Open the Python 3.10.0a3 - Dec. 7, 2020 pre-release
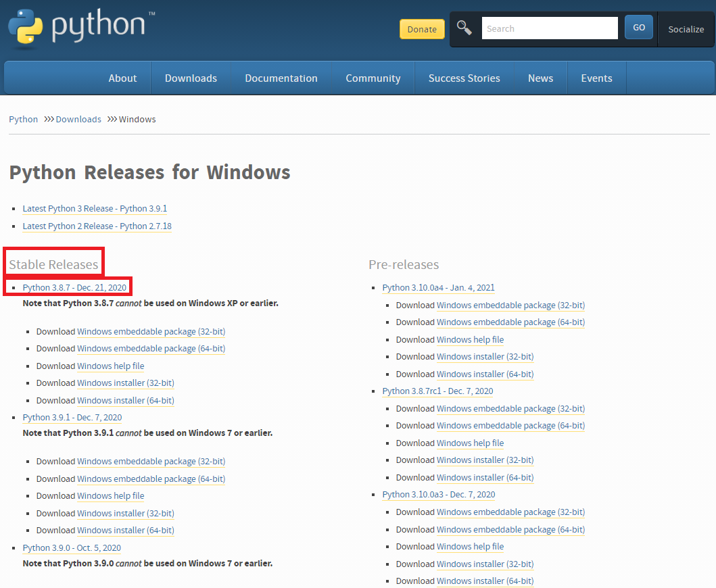The image size is (716, 588). pos(438,495)
